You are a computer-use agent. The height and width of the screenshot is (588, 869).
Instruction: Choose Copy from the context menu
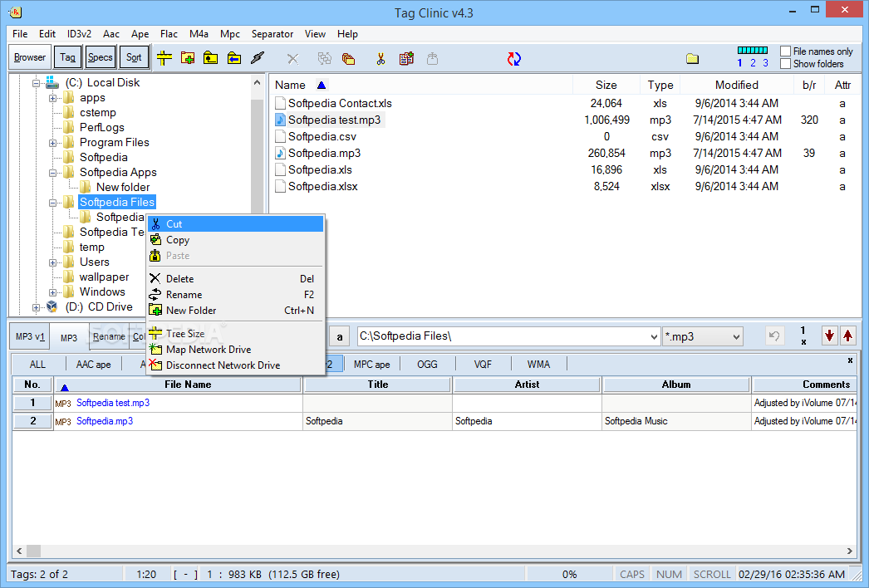click(236, 240)
